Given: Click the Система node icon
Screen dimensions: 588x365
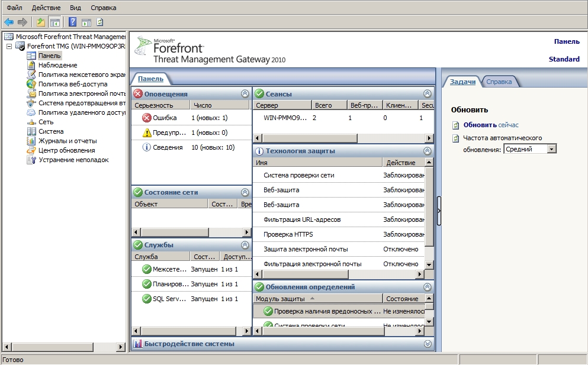Looking at the screenshot, I should (31, 131).
